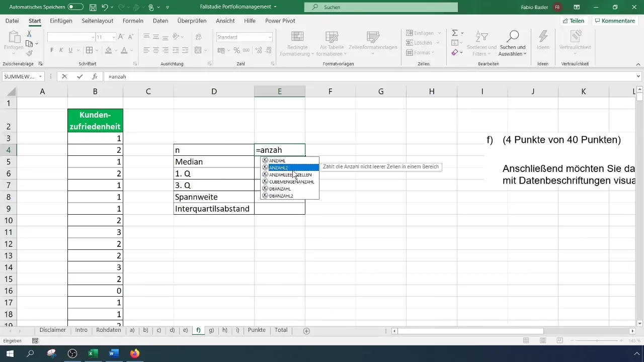Click the Interquartilsabstand cell
This screenshot has height=362, width=644.
click(214, 208)
